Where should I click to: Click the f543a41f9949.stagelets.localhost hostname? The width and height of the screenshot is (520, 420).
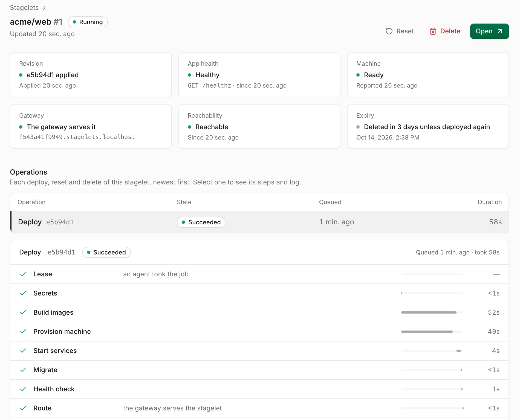(77, 137)
